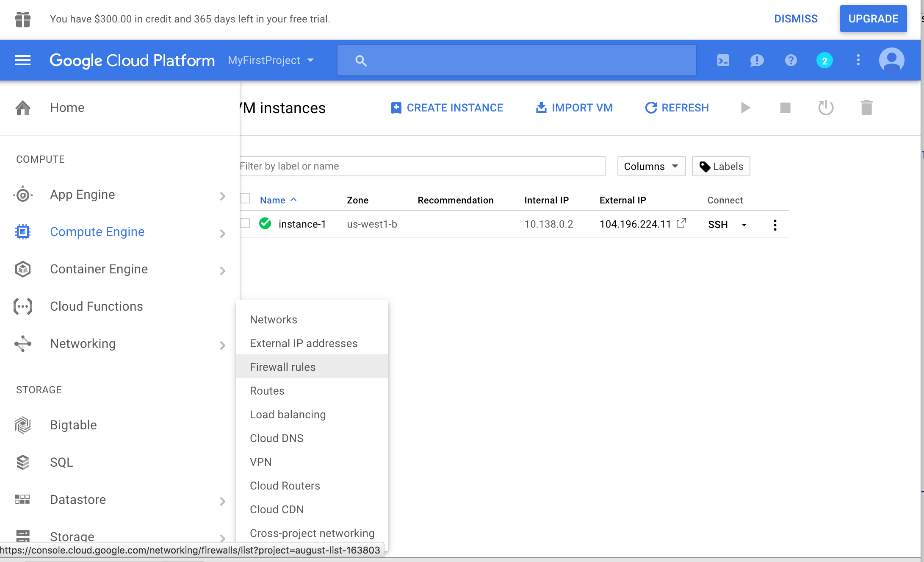Sort the table by Name column
924x562 pixels.
(272, 200)
